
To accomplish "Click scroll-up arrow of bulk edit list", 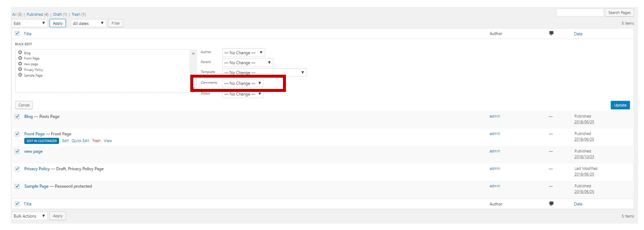I will point(193,53).
